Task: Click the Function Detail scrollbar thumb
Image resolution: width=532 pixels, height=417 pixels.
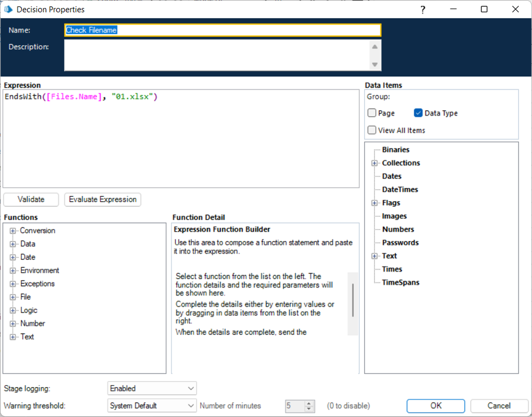Action: pyautogui.click(x=353, y=300)
